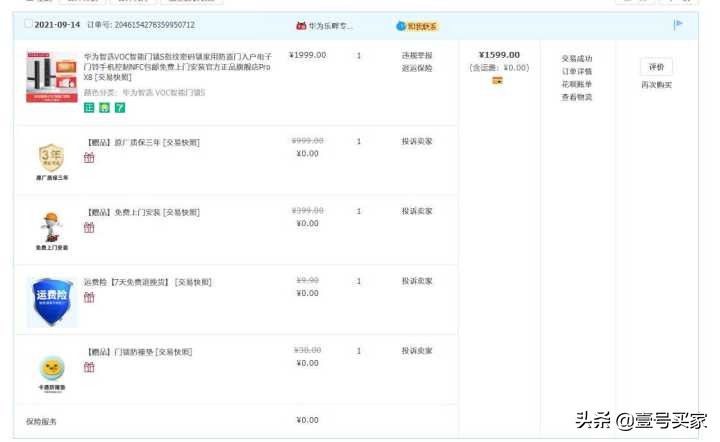The image size is (720, 442).
Task: Open the 运费险 7天免费退换货 title link
Action: coord(147,282)
